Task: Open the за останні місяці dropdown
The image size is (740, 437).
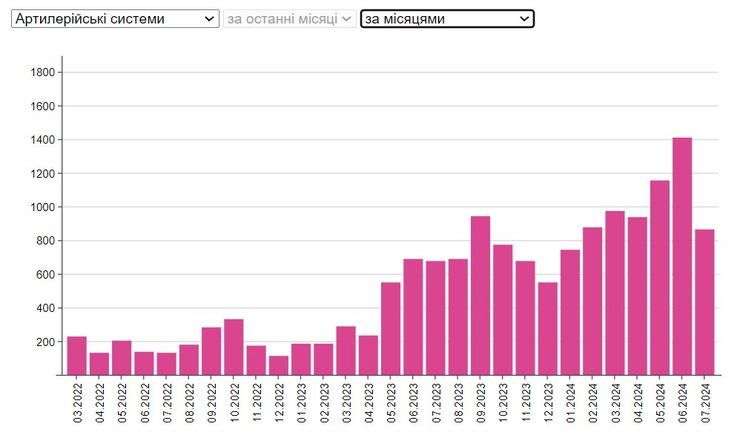Action: (289, 19)
